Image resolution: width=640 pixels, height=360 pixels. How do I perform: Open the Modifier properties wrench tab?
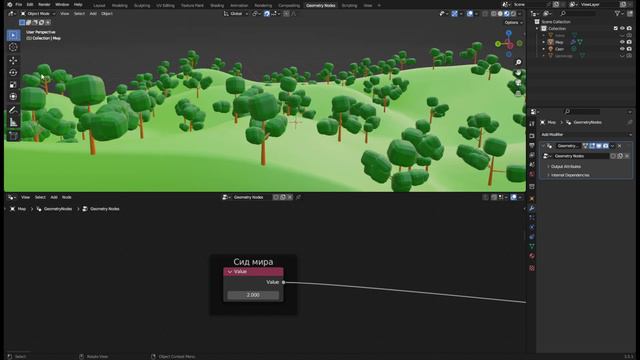[532, 208]
